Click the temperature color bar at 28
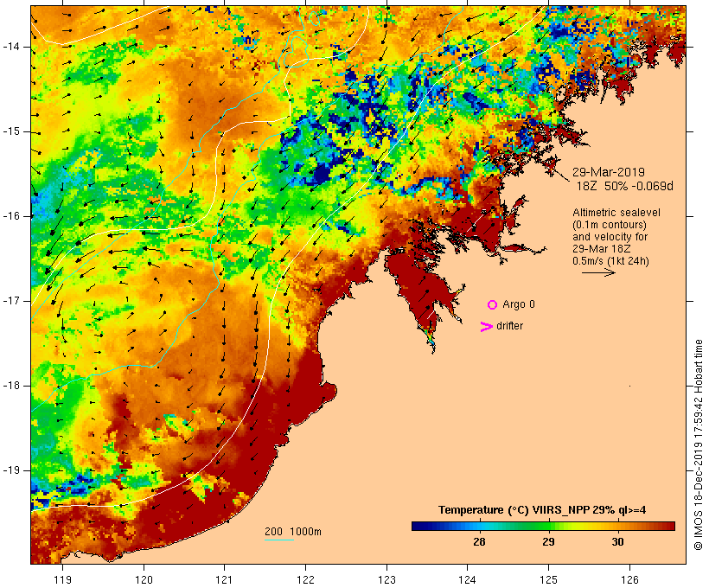Screen dimensions: 709x588 pos(479,526)
